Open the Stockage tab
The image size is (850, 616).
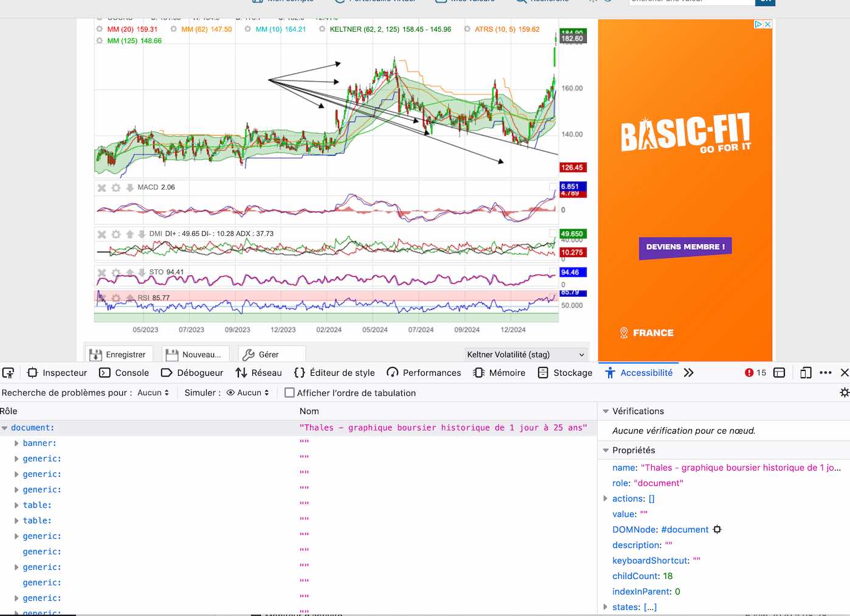point(565,373)
